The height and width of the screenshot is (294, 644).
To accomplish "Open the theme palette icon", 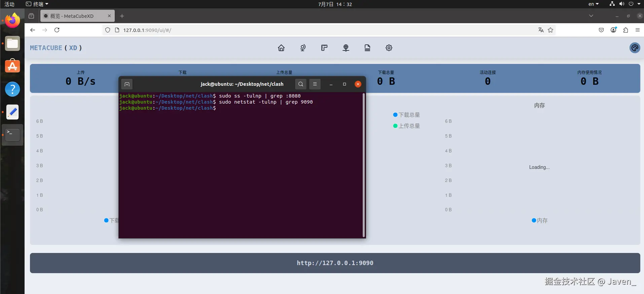I will pyautogui.click(x=635, y=48).
